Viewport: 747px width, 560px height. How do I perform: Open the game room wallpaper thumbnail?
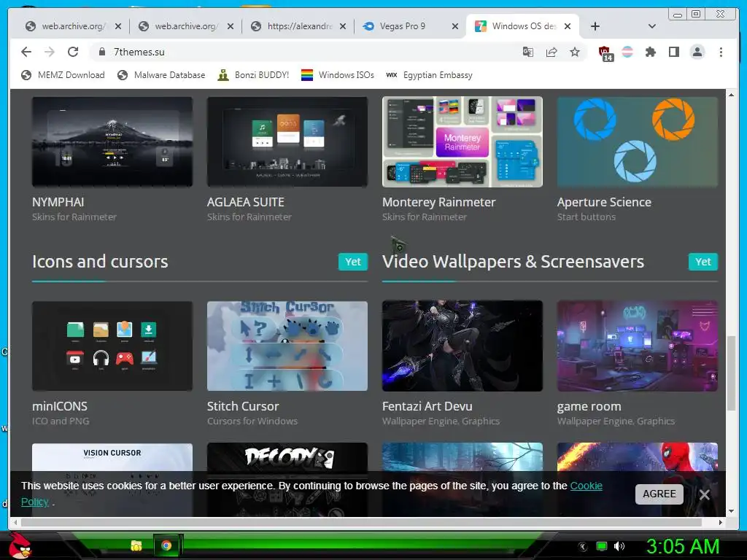point(638,346)
